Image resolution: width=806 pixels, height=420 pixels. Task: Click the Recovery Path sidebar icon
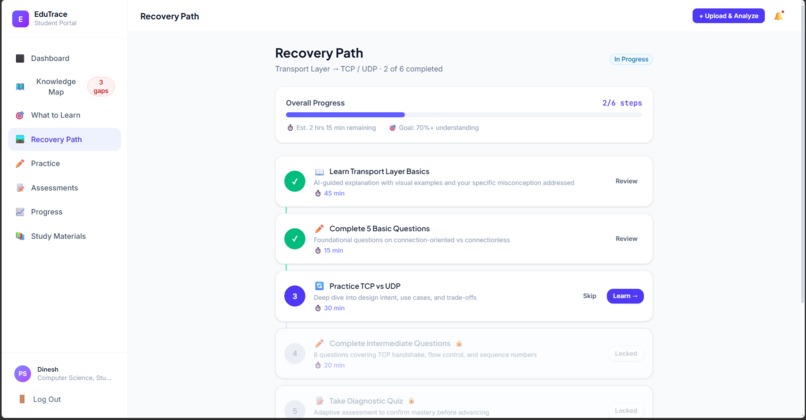click(20, 139)
